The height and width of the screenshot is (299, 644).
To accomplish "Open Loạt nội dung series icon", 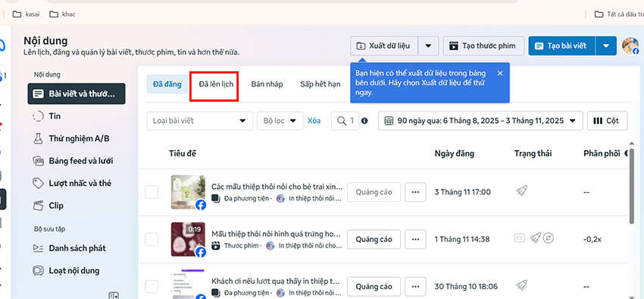I will (x=38, y=271).
